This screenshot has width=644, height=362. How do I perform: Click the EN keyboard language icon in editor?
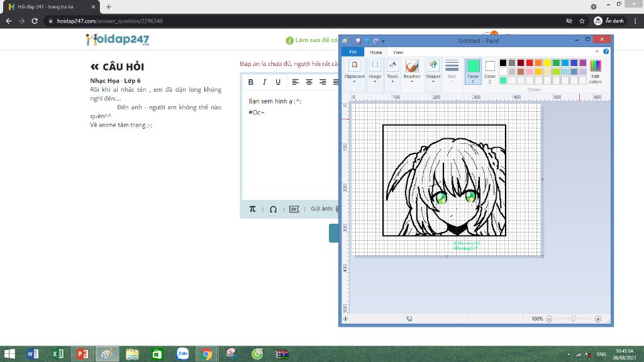point(294,209)
